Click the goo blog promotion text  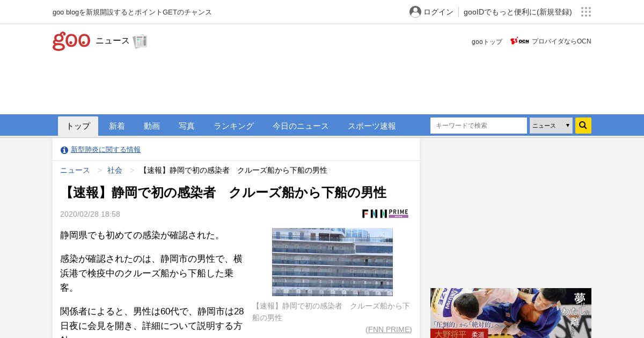click(x=132, y=12)
